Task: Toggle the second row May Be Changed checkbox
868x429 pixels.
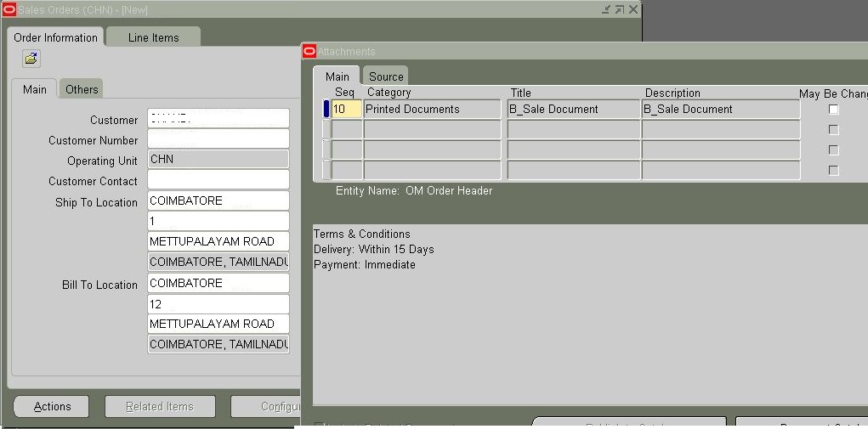Action: click(x=833, y=130)
